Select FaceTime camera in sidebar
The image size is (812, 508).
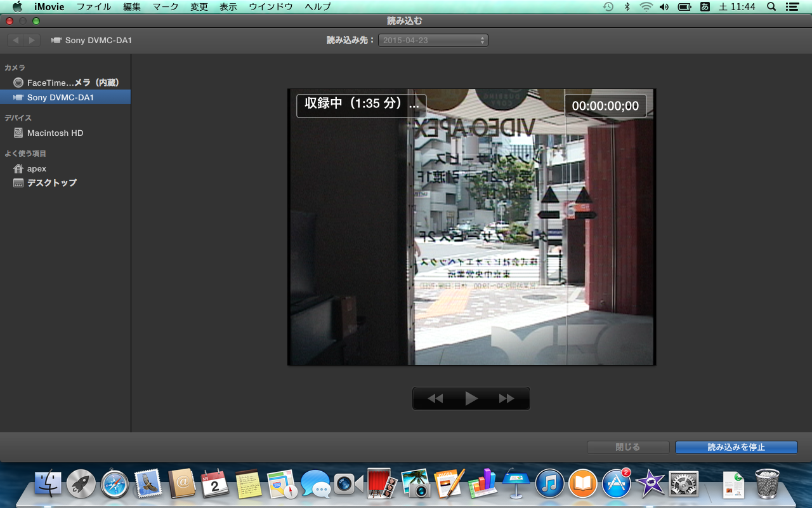point(65,83)
